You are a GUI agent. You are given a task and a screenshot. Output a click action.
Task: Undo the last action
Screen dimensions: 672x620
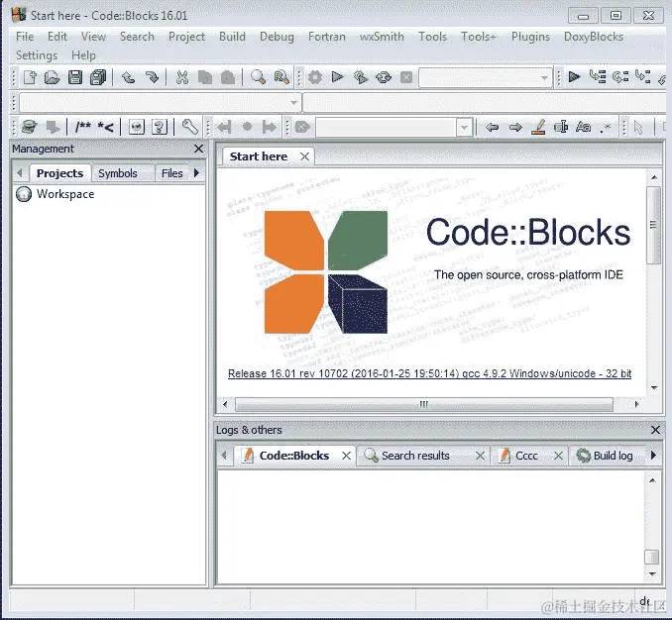(128, 77)
